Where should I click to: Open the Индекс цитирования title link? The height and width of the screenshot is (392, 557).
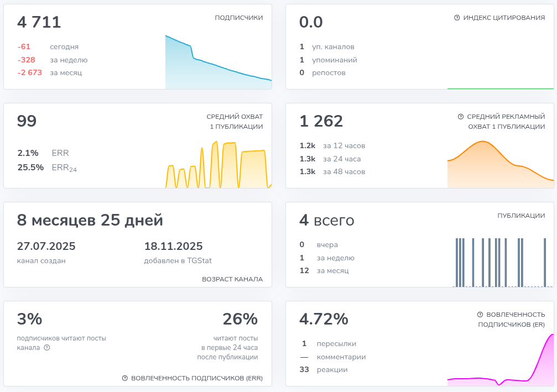[504, 18]
